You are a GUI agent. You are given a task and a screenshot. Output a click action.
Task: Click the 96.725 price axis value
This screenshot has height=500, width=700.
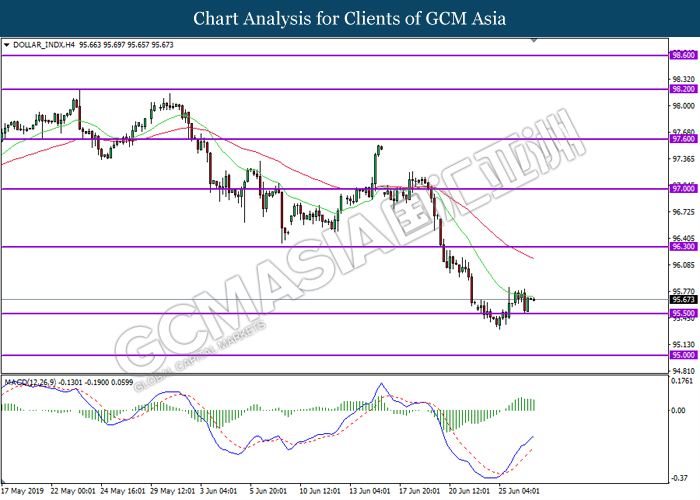coord(683,212)
